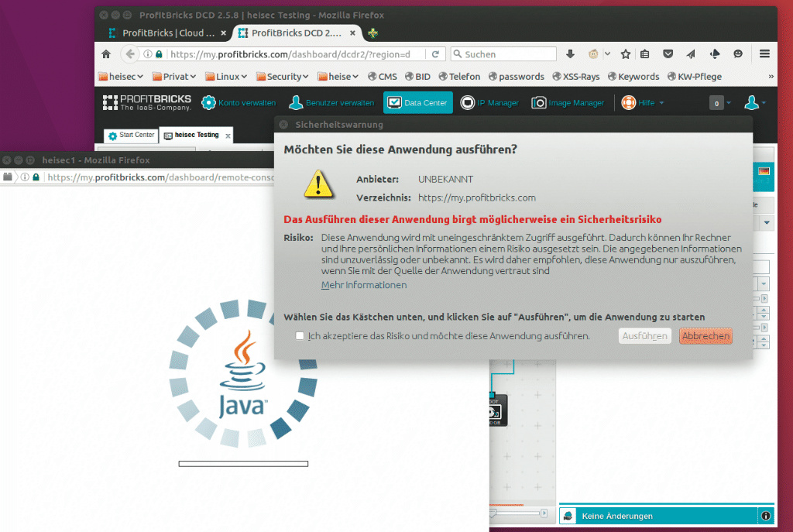Viewport: 793px width, 532px height.
Task: Switch to the Start Center tab
Action: (x=131, y=136)
